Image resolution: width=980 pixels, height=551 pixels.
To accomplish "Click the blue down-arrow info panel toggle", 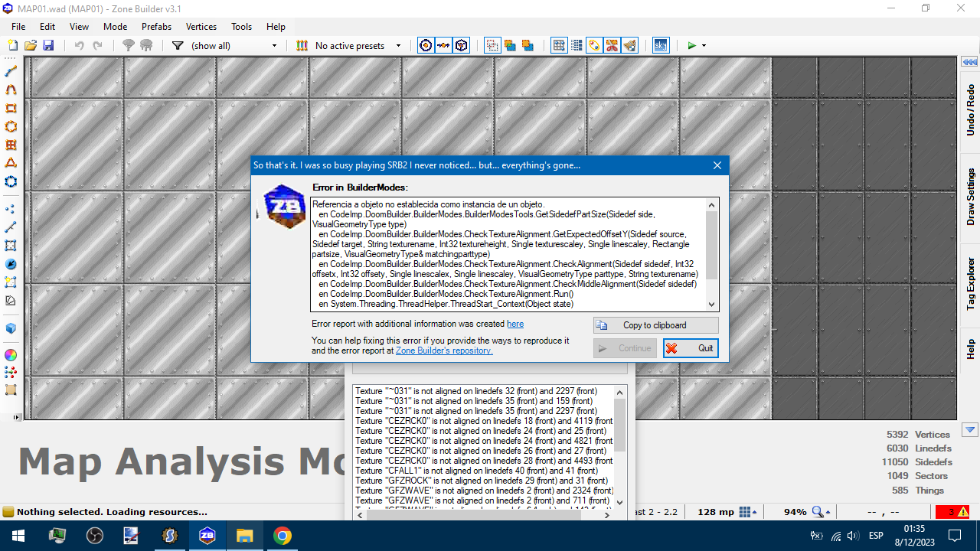I will 970,430.
